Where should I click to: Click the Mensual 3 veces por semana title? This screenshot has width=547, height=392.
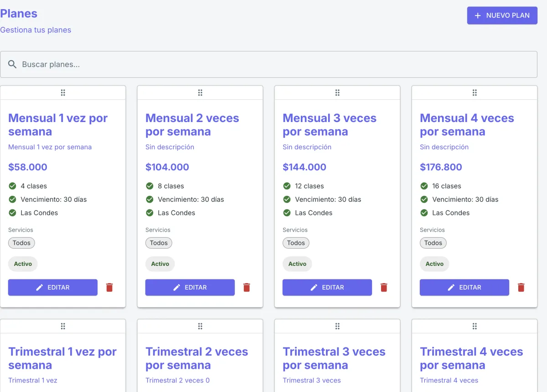(330, 125)
